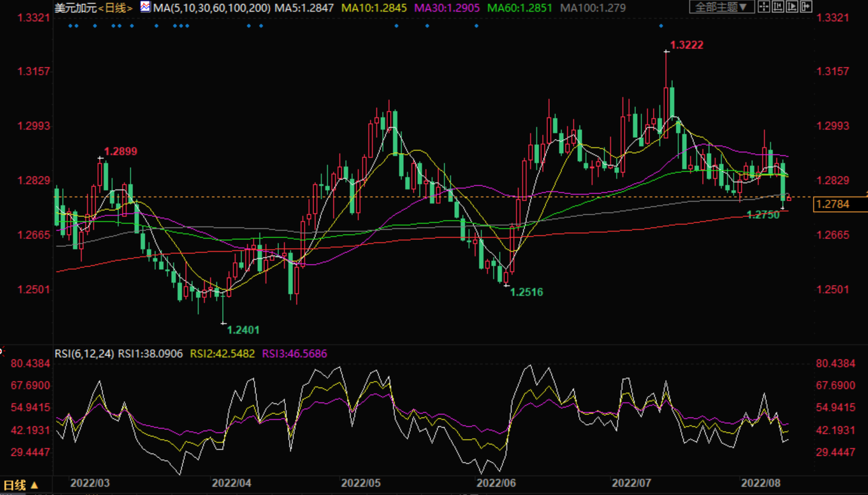Open the RSI(6,12,24) indicator settings label
Screen dimensions: 868x495
[84, 354]
